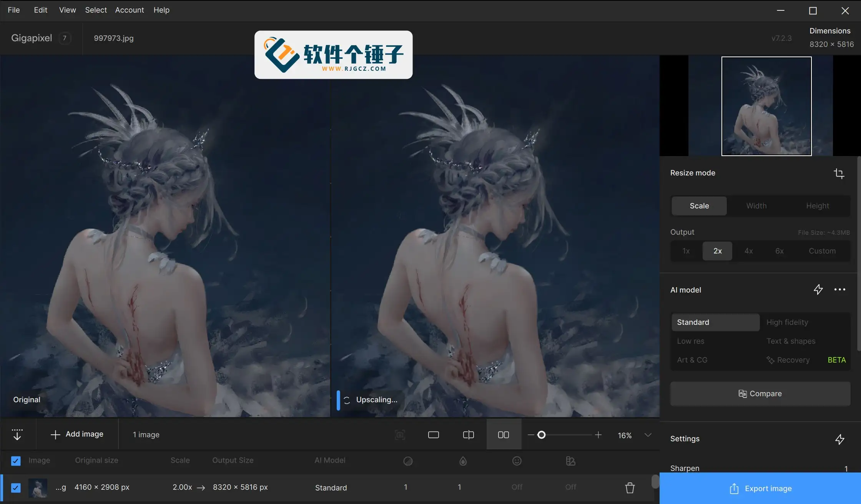Choose 2x output scale
The height and width of the screenshot is (504, 861).
(718, 251)
